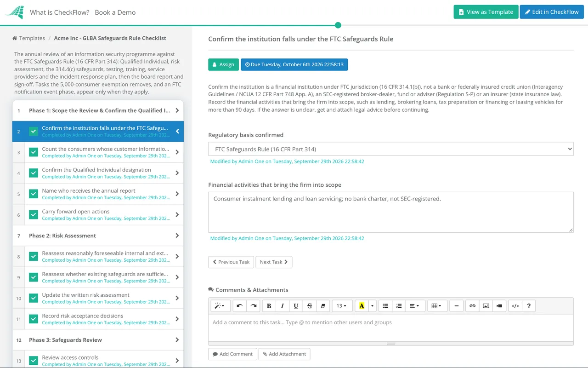
Task: Open the Regulatory basis confirmed dropdown
Action: coord(391,149)
